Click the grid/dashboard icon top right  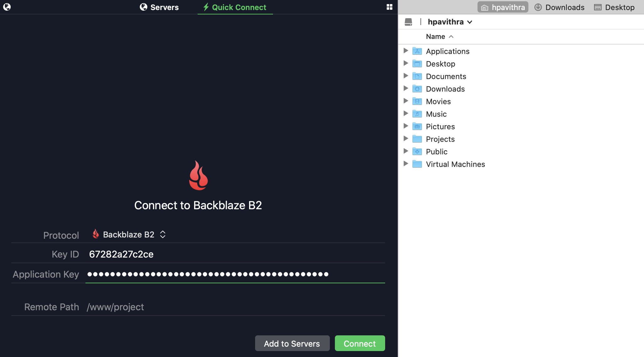390,7
